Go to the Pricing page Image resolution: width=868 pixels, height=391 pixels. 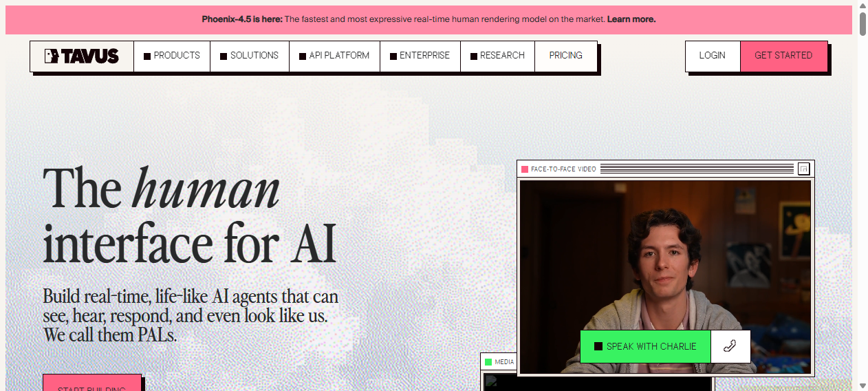[566, 56]
